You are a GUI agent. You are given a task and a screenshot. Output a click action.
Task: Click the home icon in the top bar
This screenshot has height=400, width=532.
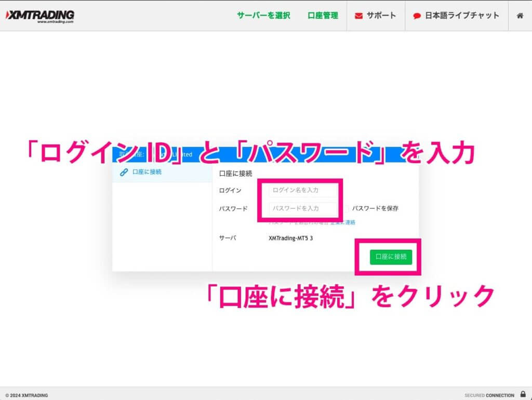(520, 16)
